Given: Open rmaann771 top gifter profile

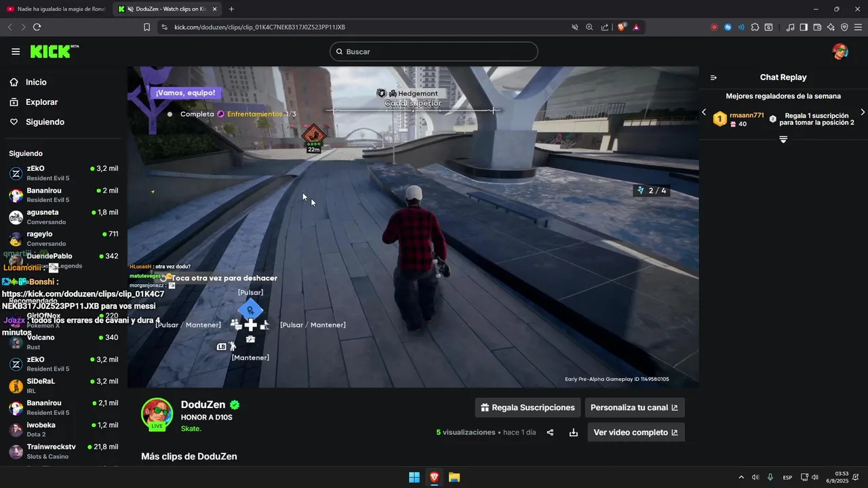Looking at the screenshot, I should [747, 115].
